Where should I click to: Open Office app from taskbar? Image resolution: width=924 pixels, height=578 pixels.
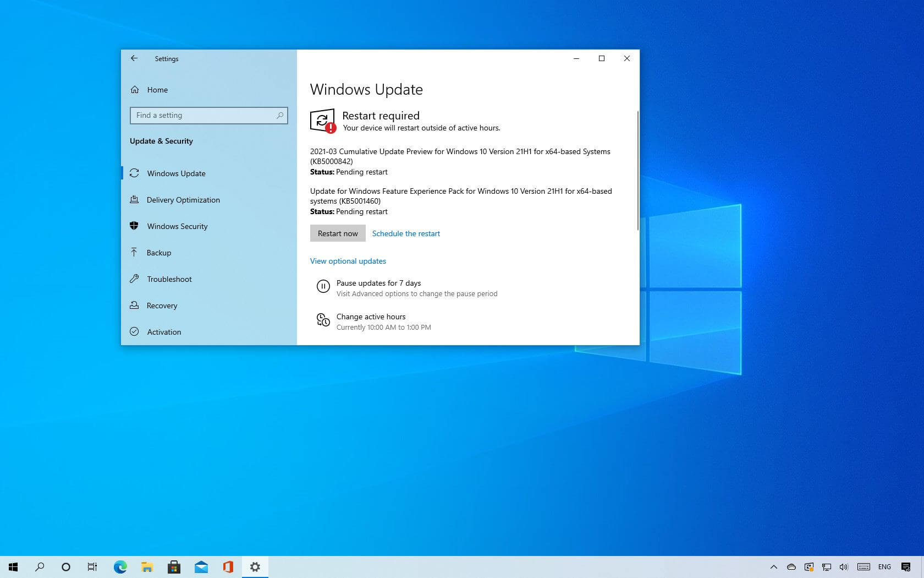tap(228, 567)
